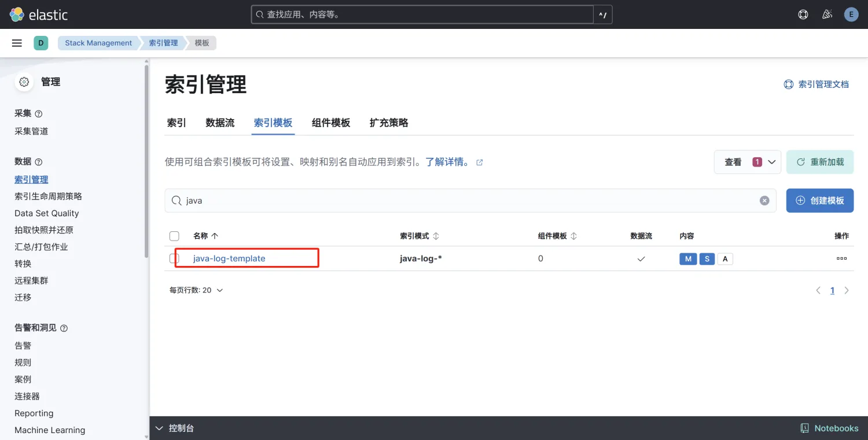Open the help menu lifebuoy icon
Image resolution: width=868 pixels, height=440 pixels.
click(803, 14)
